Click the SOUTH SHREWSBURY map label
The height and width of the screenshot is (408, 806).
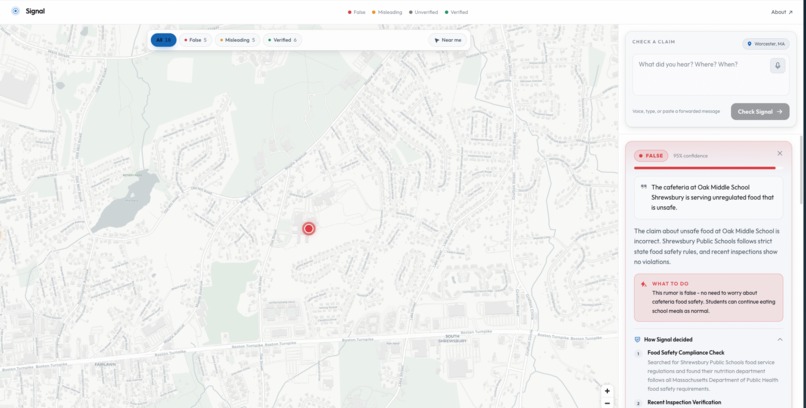point(452,339)
